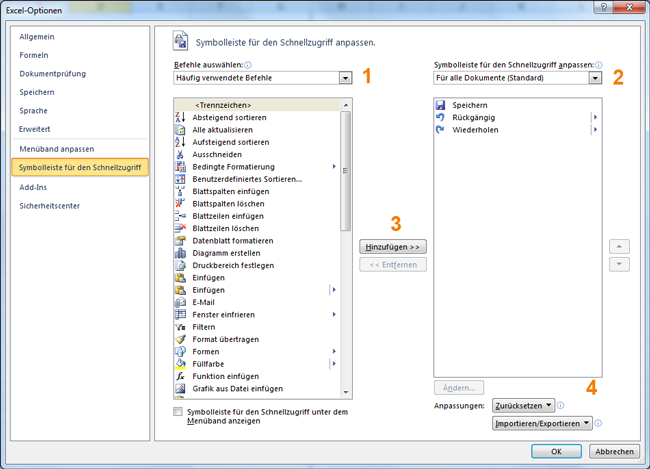Viewport: 650px width, 469px height.
Task: Click the Druckbereich festlegen icon
Action: point(180,265)
